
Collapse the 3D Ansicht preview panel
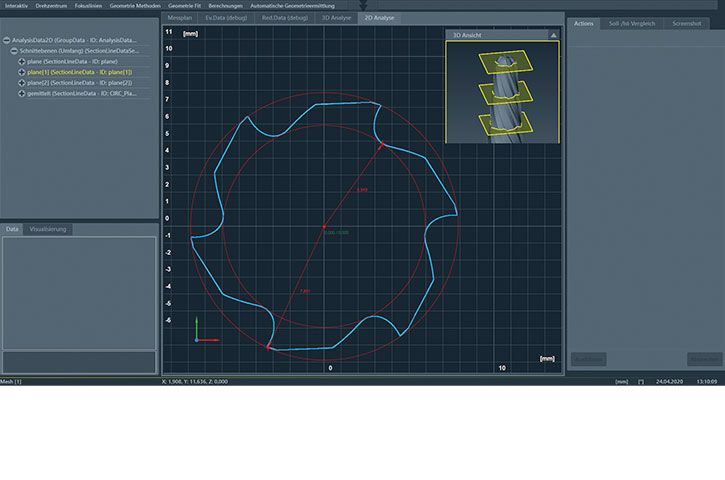pos(553,35)
